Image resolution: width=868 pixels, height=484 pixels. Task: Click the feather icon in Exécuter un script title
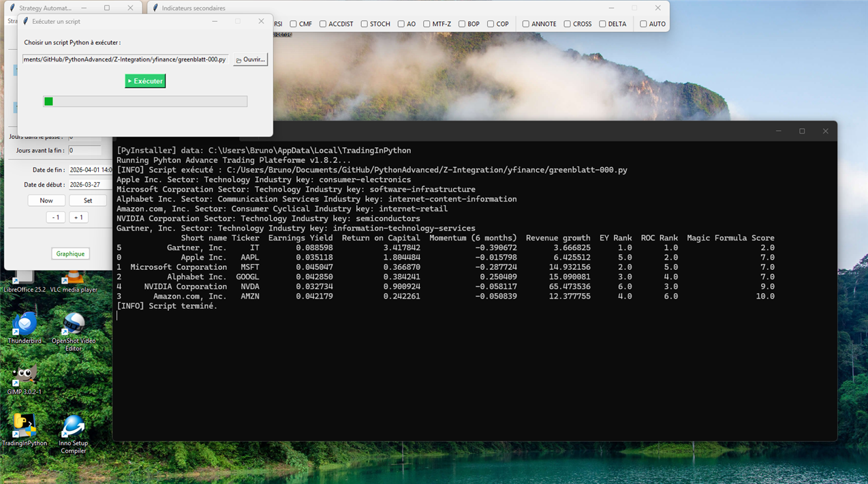[26, 21]
